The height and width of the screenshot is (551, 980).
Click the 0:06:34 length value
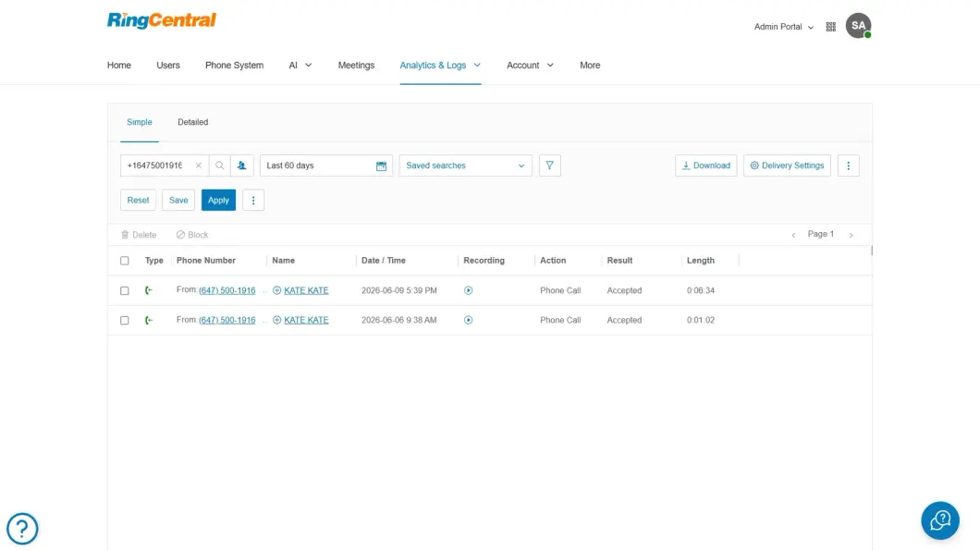[701, 290]
